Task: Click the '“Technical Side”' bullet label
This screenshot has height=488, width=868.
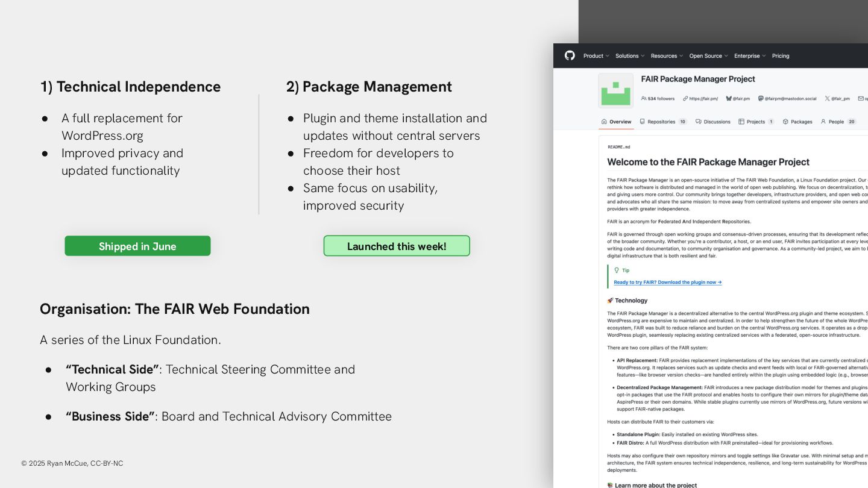Action: pyautogui.click(x=112, y=369)
